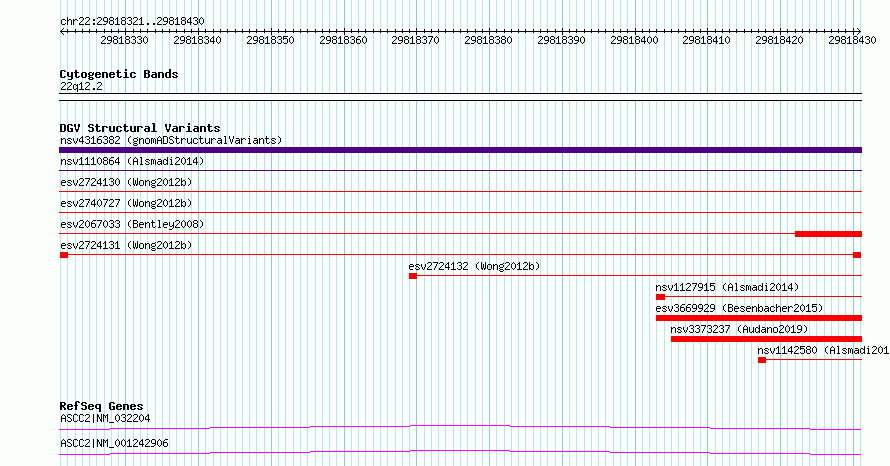Click the red start block of nsv1142580

point(762,360)
